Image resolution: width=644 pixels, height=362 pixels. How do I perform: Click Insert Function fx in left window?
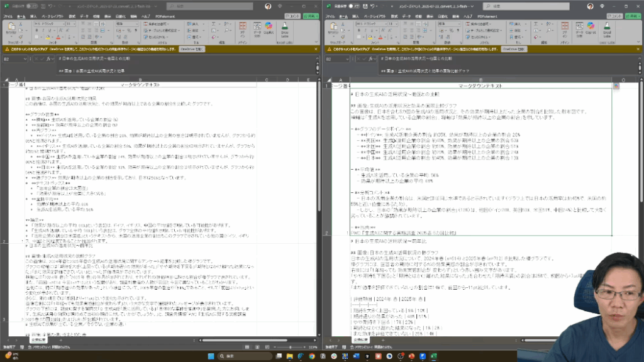coord(48,59)
